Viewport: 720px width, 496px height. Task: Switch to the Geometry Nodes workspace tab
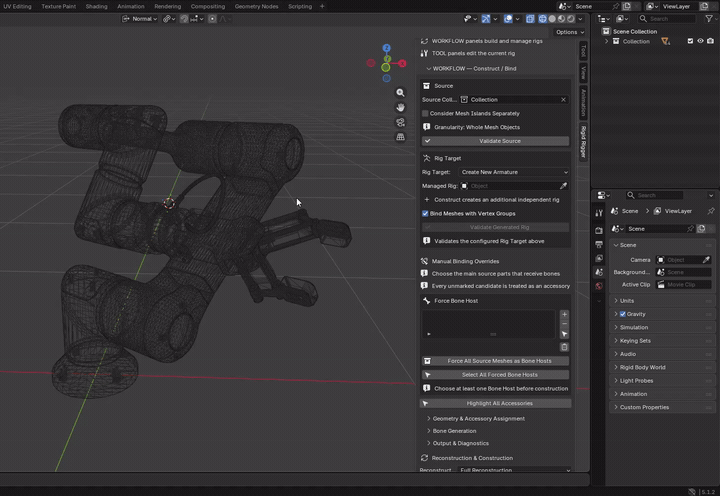coord(256,6)
